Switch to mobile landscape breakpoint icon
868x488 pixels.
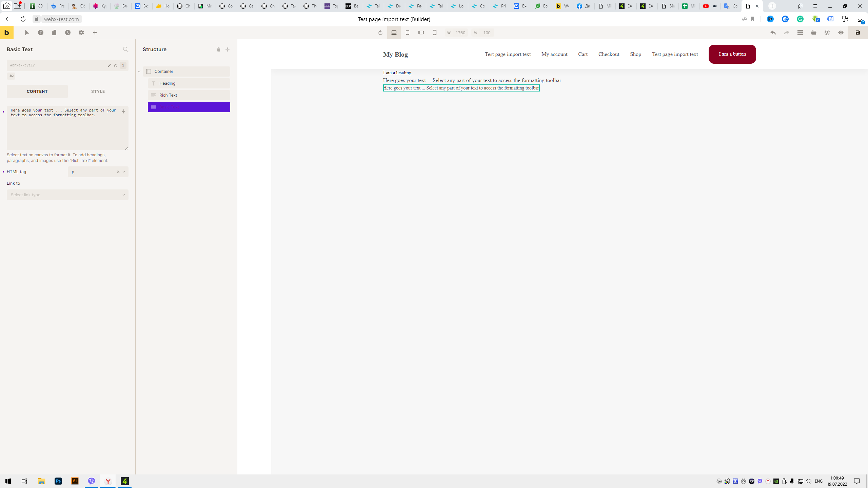pos(421,33)
